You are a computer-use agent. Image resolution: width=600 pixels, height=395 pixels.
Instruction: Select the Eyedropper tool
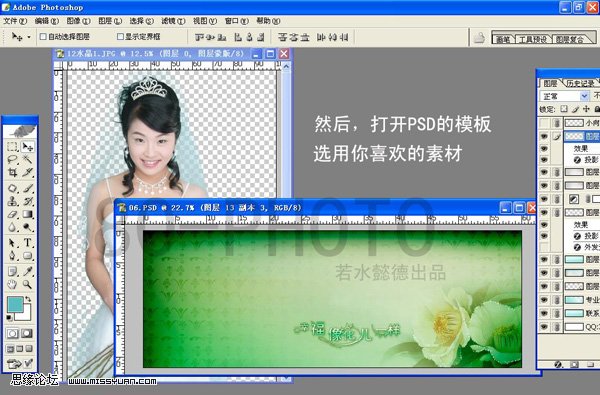tap(27, 271)
